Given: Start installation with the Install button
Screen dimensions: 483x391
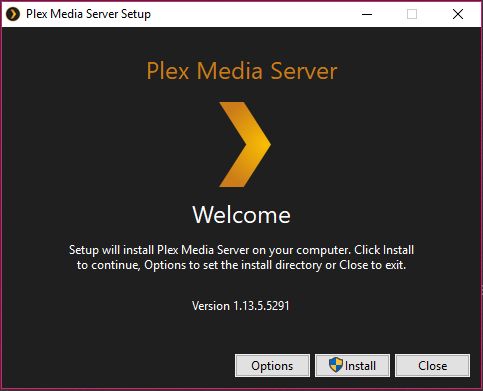Looking at the screenshot, I should click(352, 366).
